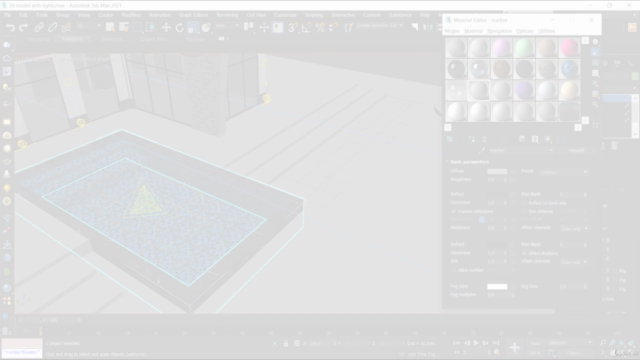Click Get Material icon in Material Editor

point(449,139)
